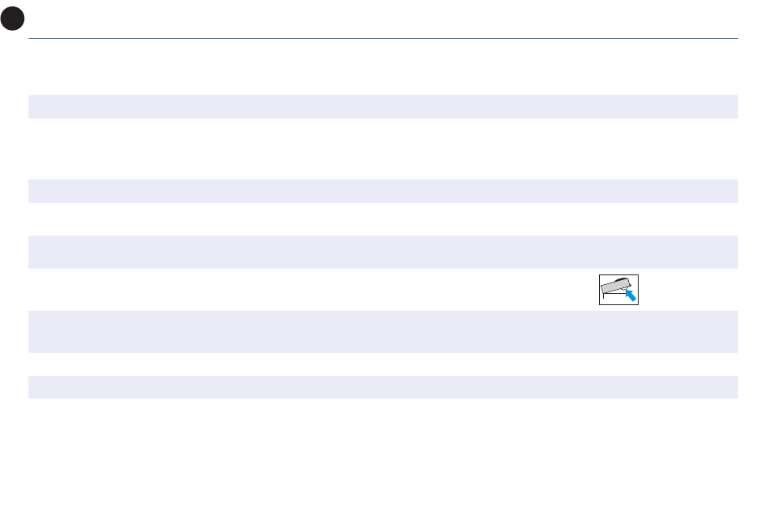The image size is (767, 532).
Task: Select the last lavender shaded row
Action: click(x=383, y=387)
